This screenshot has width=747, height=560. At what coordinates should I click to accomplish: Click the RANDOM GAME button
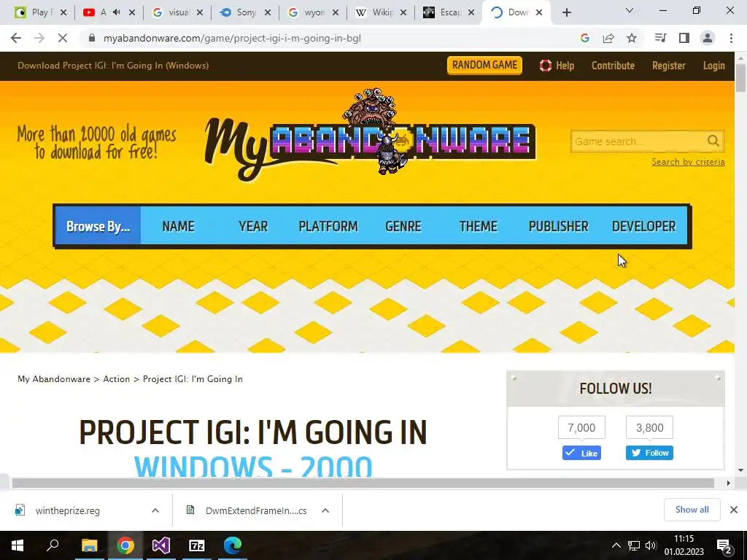(484, 65)
